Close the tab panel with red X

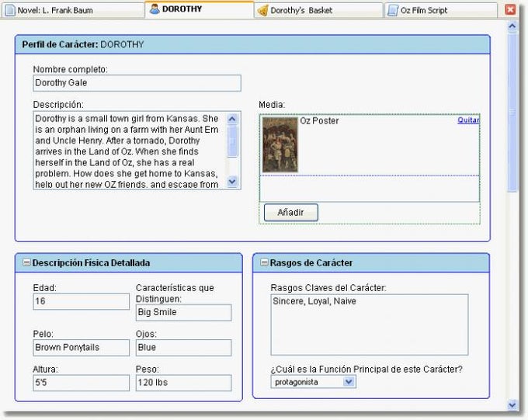(510, 9)
